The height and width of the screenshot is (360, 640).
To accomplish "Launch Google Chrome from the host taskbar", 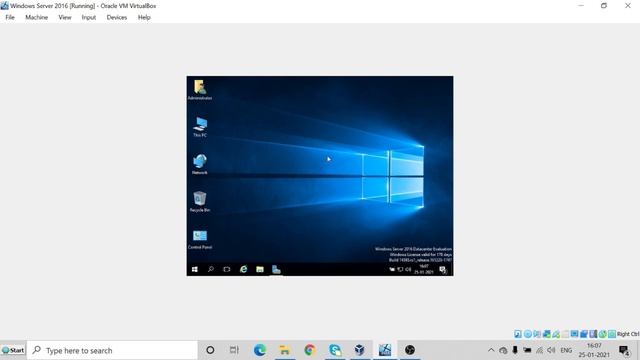I will (310, 350).
